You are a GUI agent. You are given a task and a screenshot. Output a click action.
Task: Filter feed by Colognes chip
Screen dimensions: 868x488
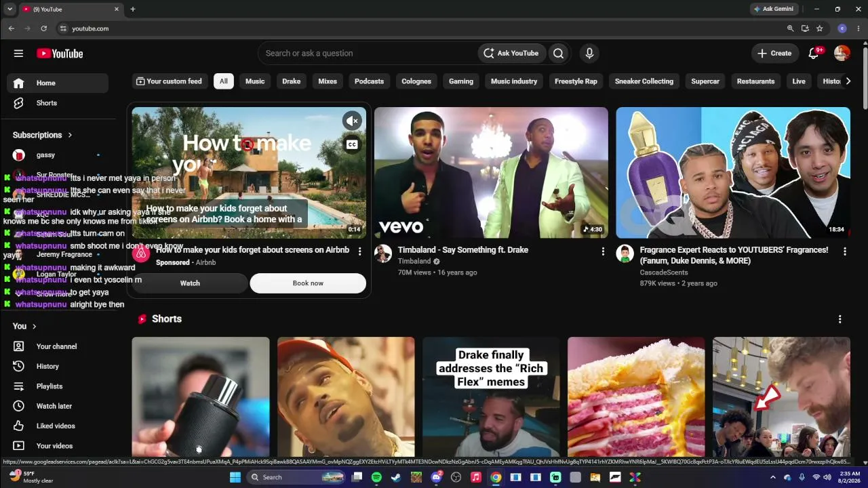point(416,81)
